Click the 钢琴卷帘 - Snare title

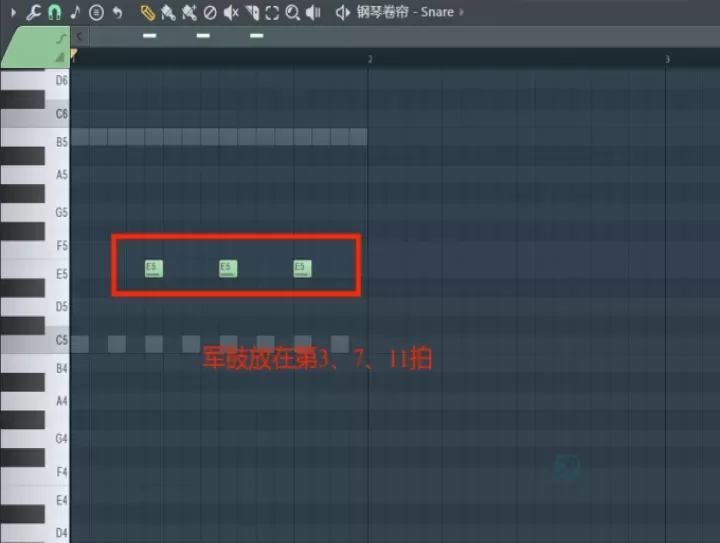click(405, 12)
